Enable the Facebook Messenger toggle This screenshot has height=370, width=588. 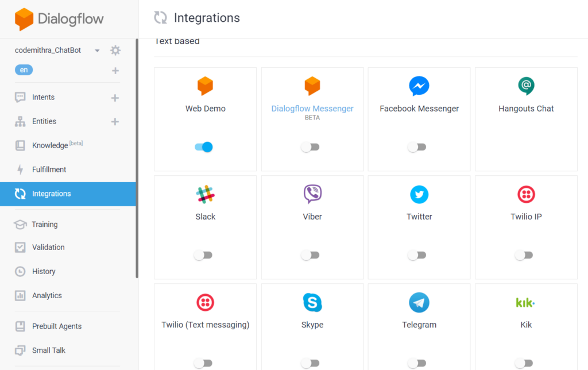[417, 147]
